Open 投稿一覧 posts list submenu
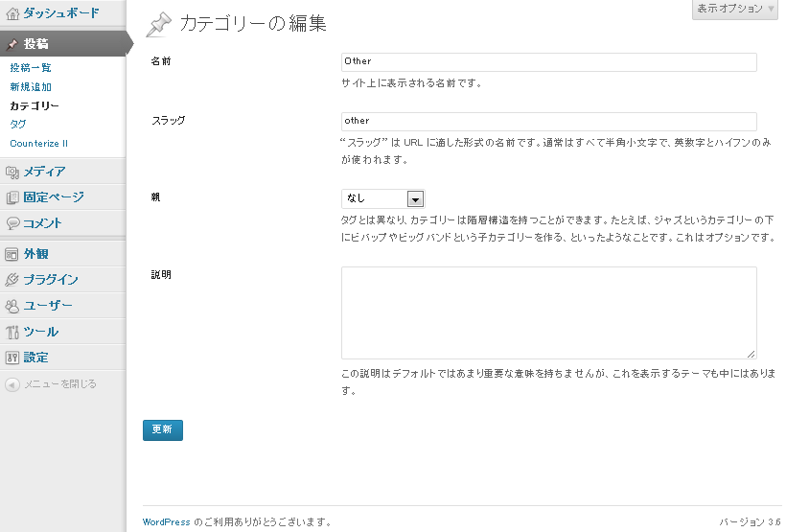Viewport: 786px width, 532px height. pyautogui.click(x=31, y=68)
